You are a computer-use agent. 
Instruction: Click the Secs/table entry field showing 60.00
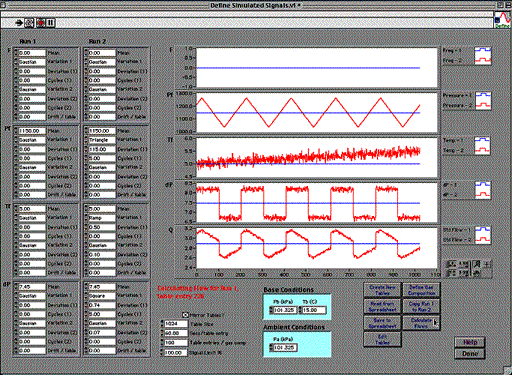(176, 333)
